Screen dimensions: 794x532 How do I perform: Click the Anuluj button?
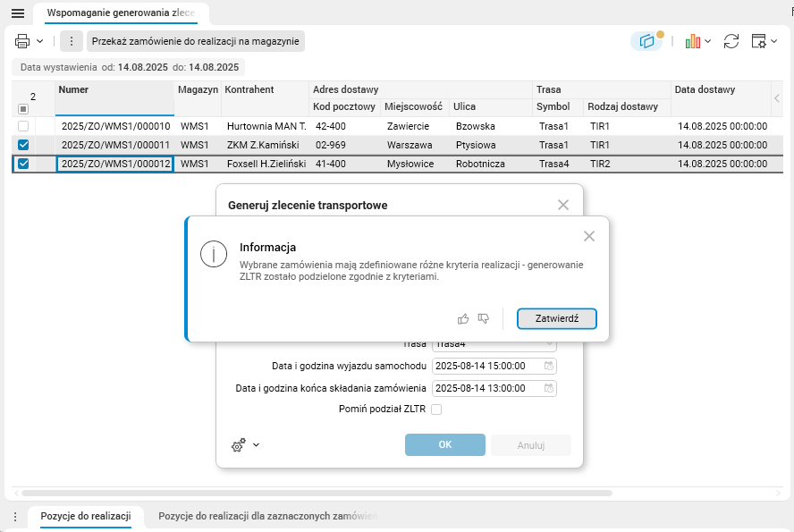point(531,445)
